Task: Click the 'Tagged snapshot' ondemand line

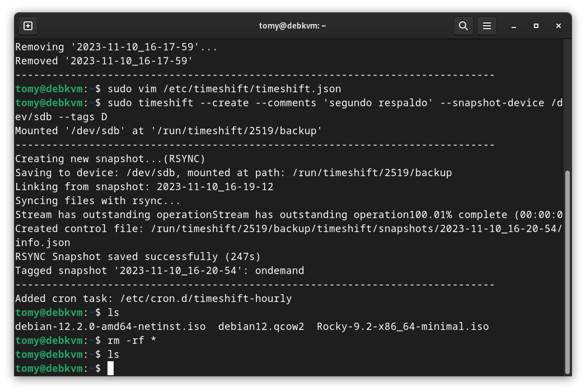Action: pos(160,271)
